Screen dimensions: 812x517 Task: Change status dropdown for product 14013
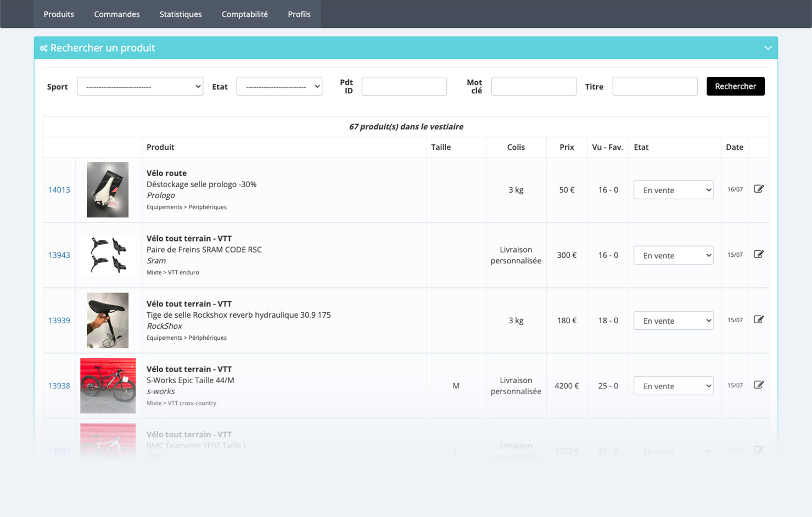[673, 190]
